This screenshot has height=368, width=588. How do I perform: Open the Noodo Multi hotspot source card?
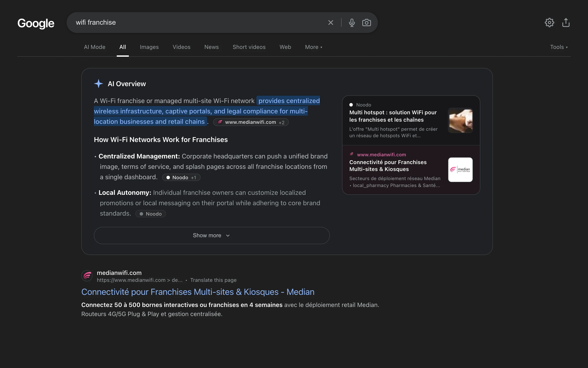coord(411,120)
